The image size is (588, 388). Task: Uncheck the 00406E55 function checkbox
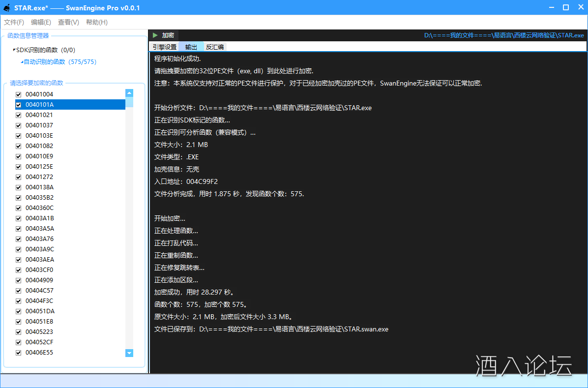click(x=19, y=353)
